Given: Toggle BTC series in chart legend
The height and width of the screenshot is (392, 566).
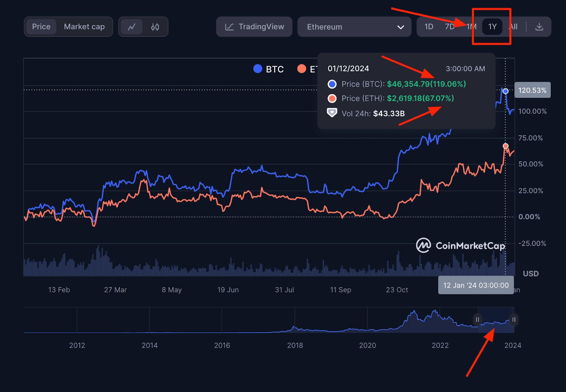Looking at the screenshot, I should 269,69.
